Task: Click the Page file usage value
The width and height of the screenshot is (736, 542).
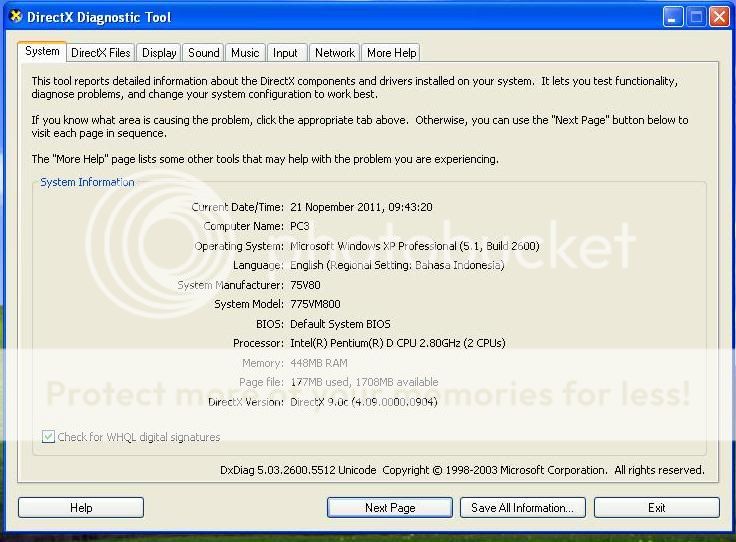Action: pyautogui.click(x=364, y=382)
